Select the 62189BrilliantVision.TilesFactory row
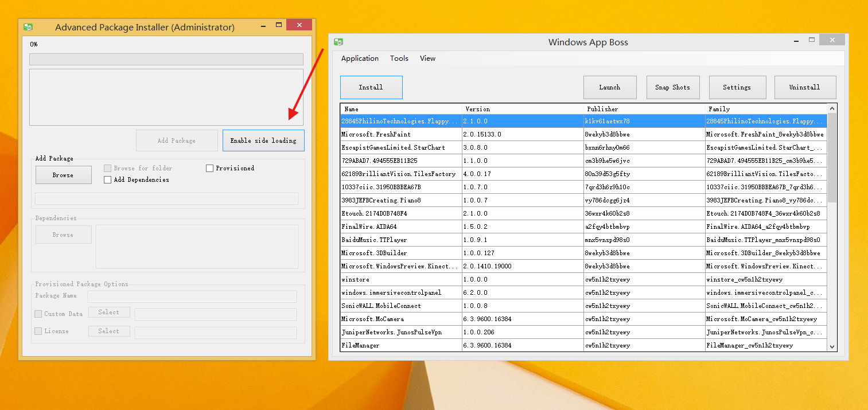This screenshot has width=868, height=410. (584, 174)
